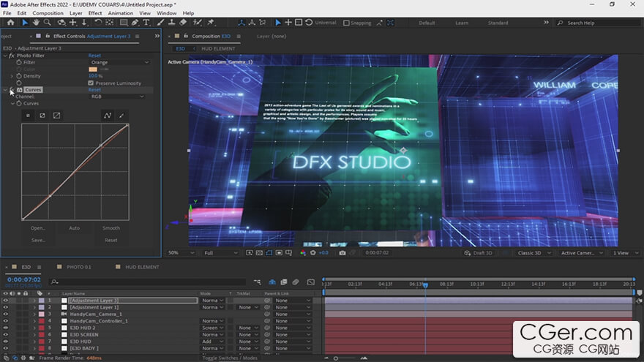The image size is (644, 362).
Task: Click the timeline zoom slider handle
Action: click(x=336, y=358)
